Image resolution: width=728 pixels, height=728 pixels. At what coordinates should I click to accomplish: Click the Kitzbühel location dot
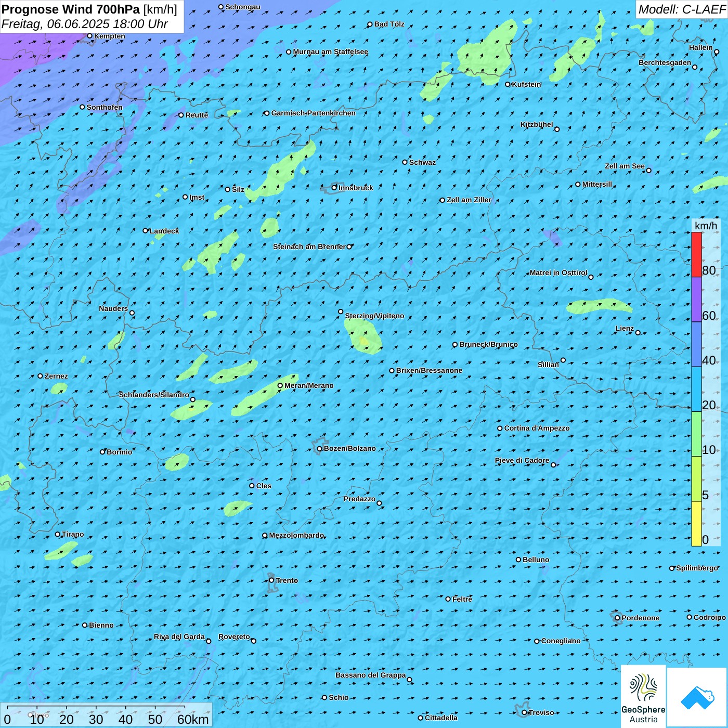click(557, 129)
